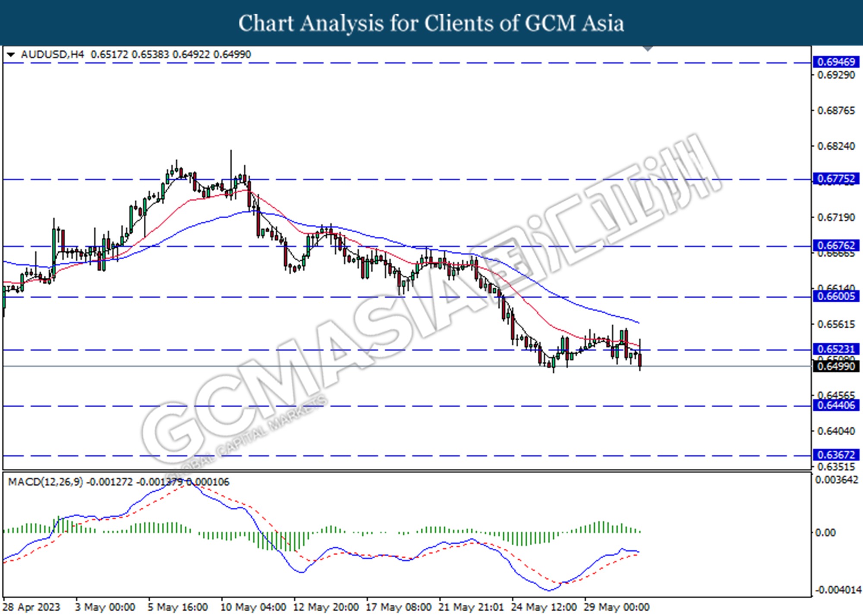Click the 0.65615 price axis value
Screen dimensions: 863x616
836,324
